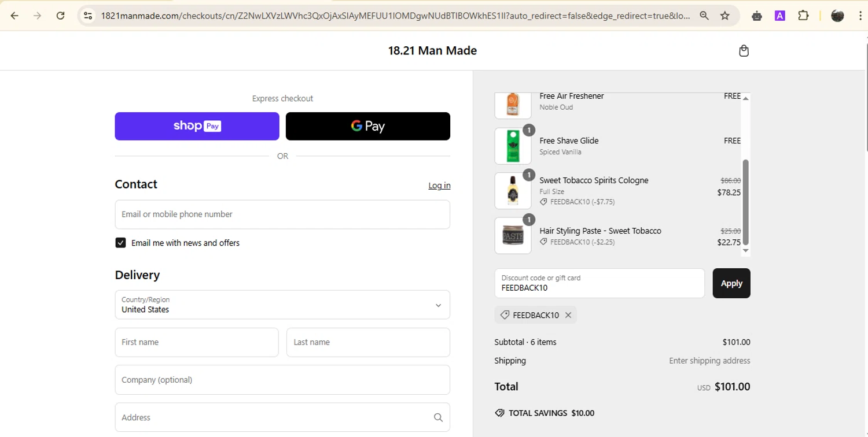Open the shopping bag cart icon
This screenshot has height=437, width=868.
(744, 51)
